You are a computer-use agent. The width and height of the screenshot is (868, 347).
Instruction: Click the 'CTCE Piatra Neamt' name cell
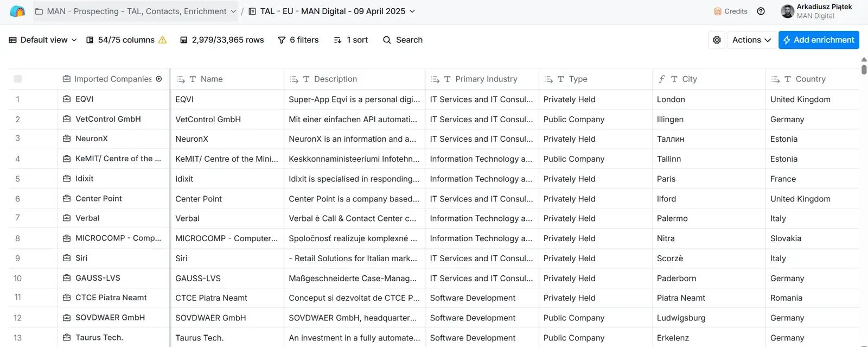coord(227,298)
